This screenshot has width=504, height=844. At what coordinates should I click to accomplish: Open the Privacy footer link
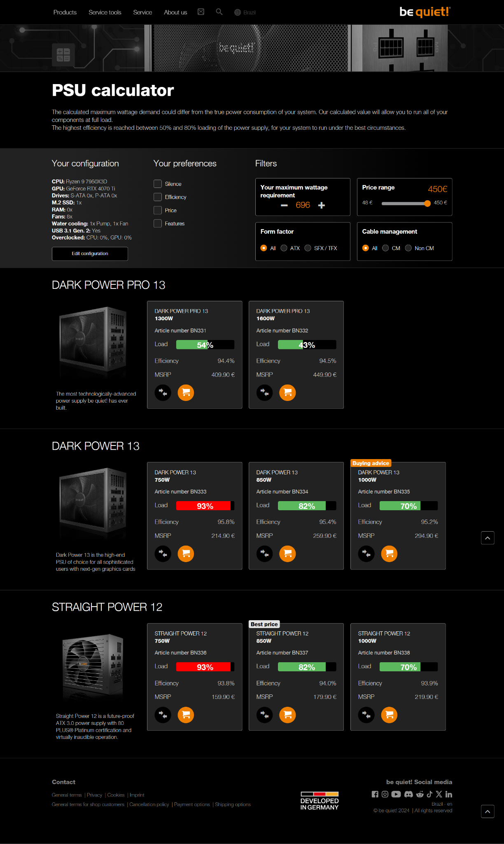(94, 795)
